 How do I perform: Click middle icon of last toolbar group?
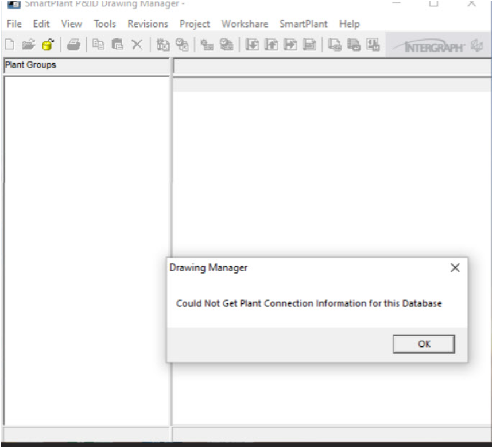click(354, 45)
